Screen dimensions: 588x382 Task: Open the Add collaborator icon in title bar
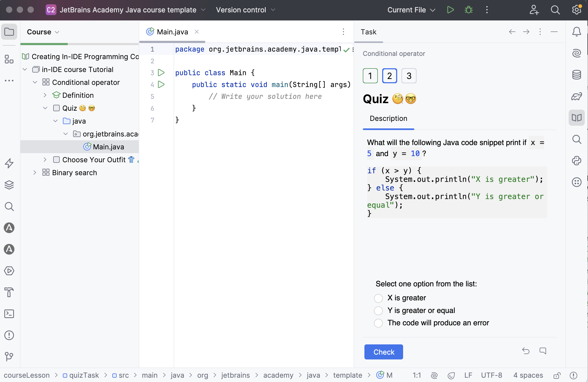pyautogui.click(x=534, y=10)
